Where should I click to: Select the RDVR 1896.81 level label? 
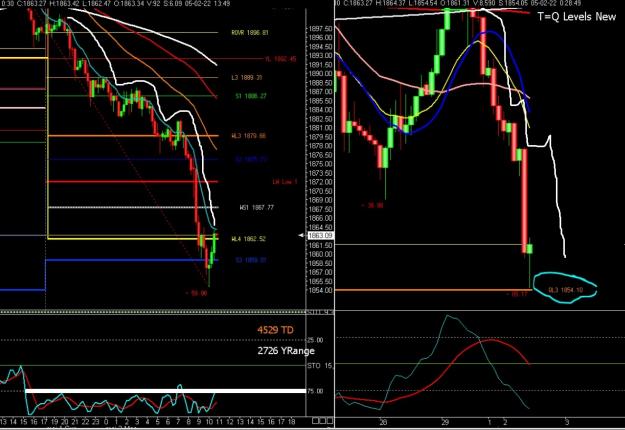[250, 33]
